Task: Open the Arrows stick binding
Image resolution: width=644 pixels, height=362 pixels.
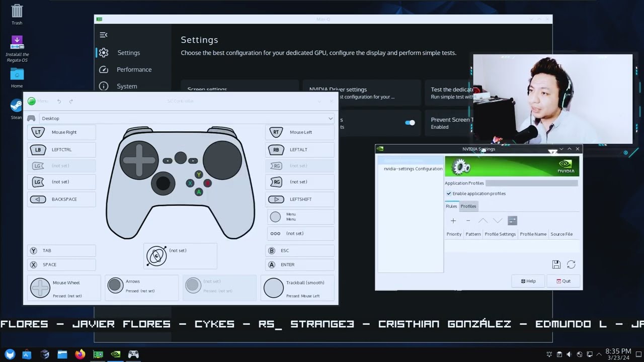Action: click(141, 288)
